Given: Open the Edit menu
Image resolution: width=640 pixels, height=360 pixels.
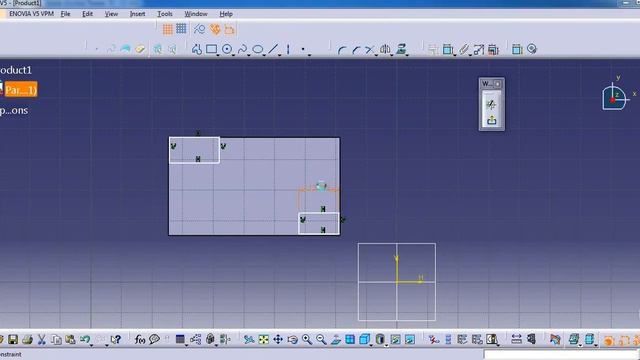Looking at the screenshot, I should pos(87,14).
